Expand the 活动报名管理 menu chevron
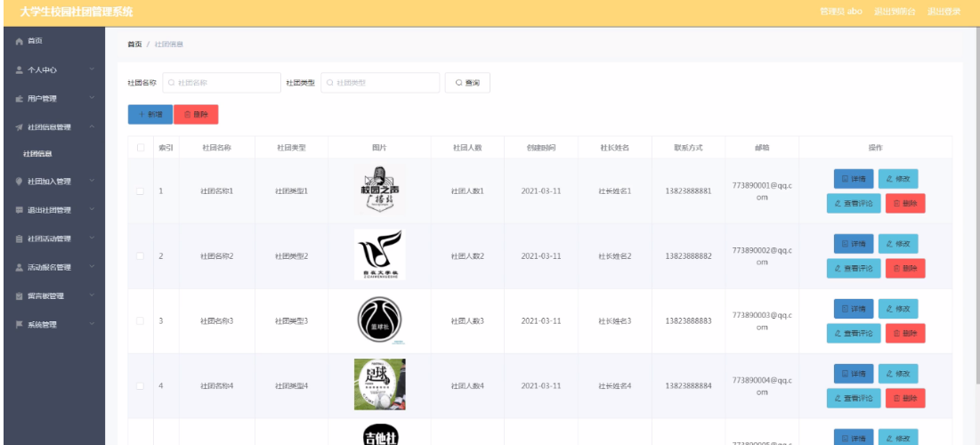 (92, 267)
